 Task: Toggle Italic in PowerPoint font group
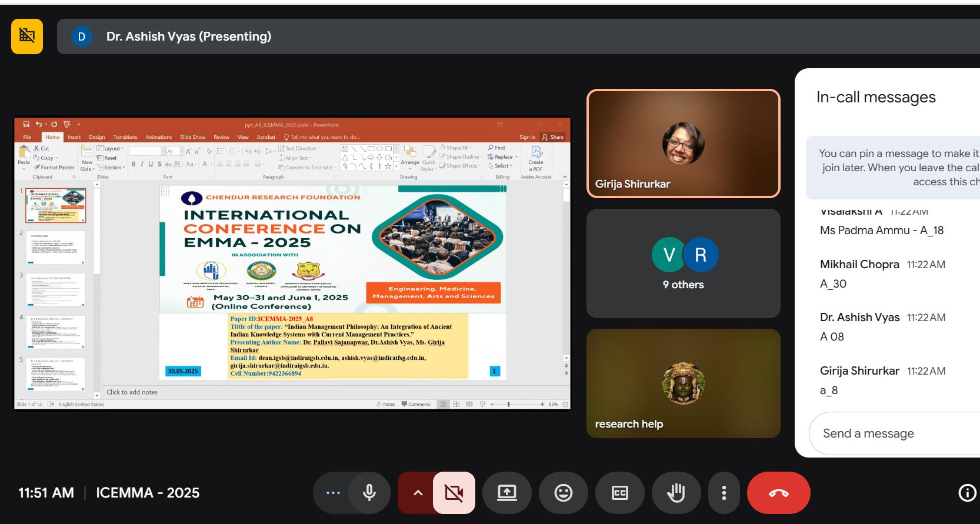pyautogui.click(x=142, y=164)
